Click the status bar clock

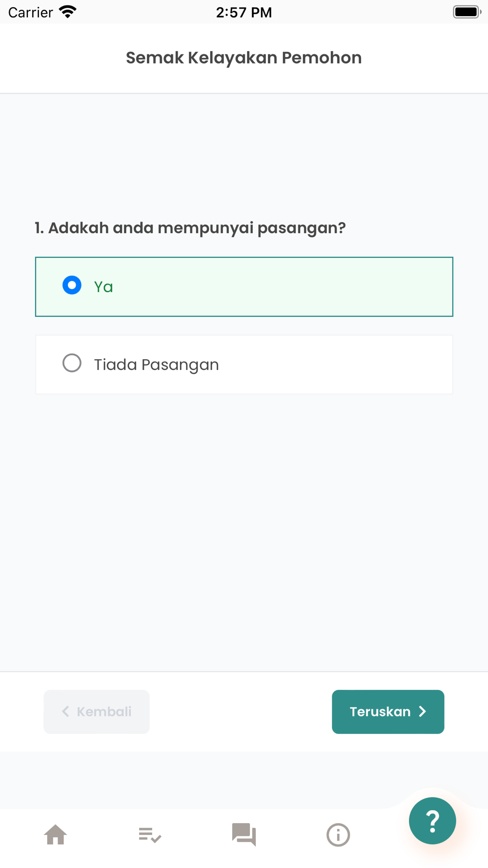(x=244, y=12)
